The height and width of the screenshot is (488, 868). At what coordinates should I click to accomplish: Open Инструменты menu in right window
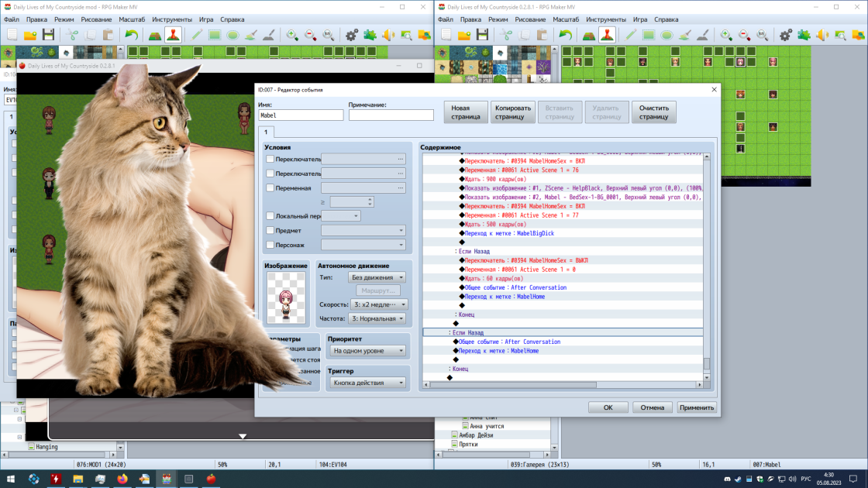pyautogui.click(x=605, y=19)
